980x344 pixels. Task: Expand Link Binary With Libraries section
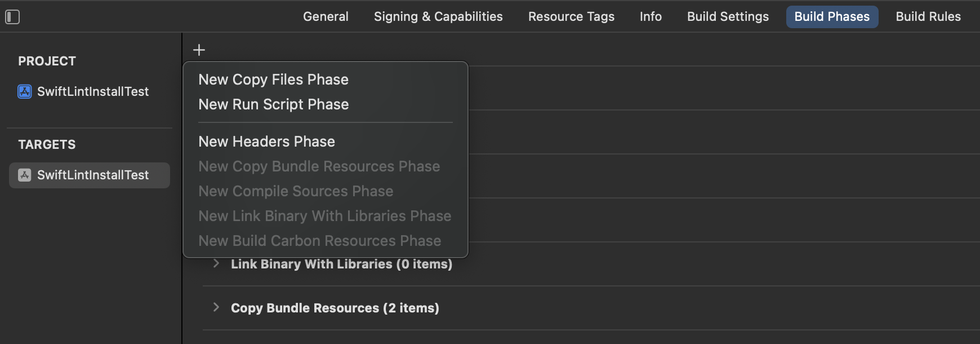[216, 263]
